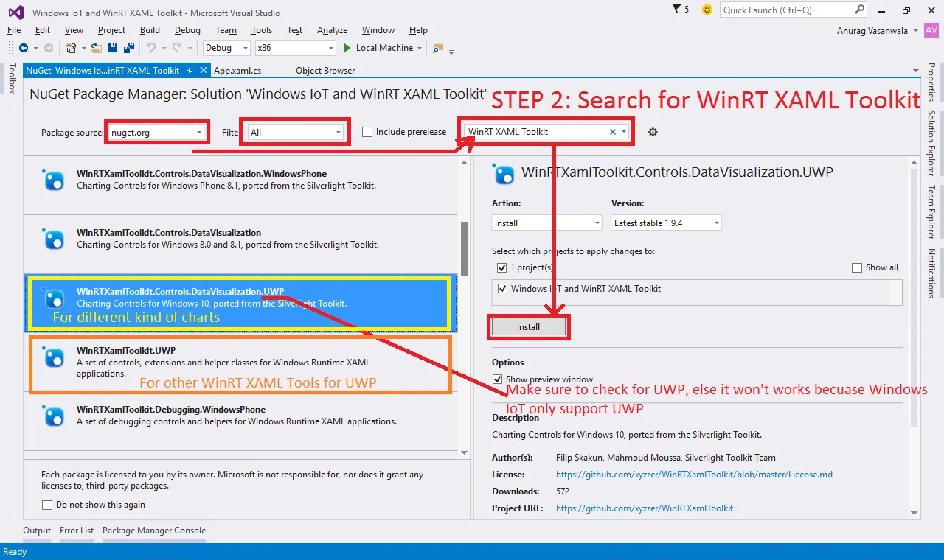This screenshot has height=560, width=944.
Task: Open the Action dropdown showing Install
Action: pyautogui.click(x=547, y=223)
